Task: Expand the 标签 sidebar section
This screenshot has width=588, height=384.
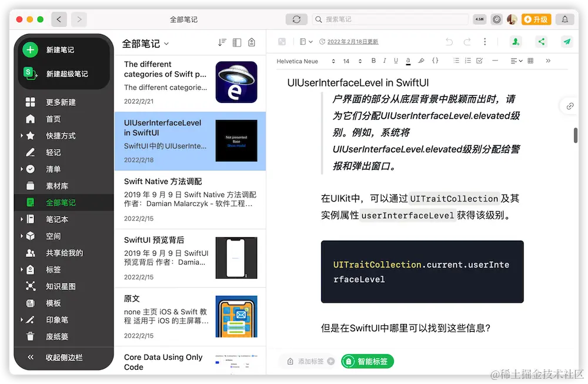Action: pos(21,269)
